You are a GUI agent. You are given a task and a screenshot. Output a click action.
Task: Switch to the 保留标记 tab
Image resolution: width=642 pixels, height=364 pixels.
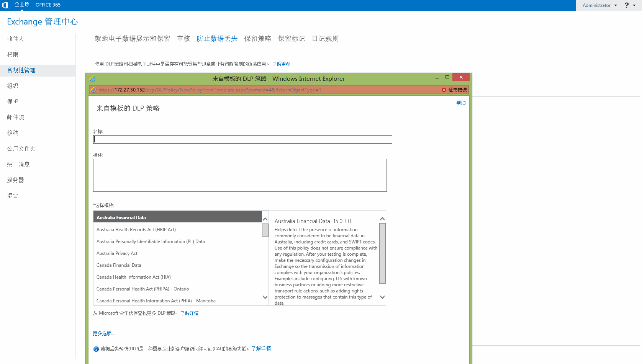[292, 39]
